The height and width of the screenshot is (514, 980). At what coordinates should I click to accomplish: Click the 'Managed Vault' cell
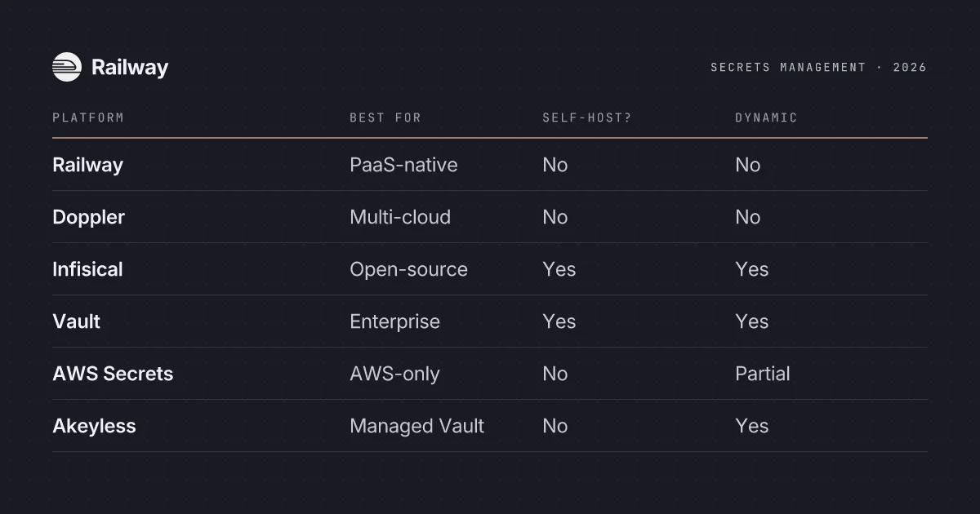click(x=416, y=427)
